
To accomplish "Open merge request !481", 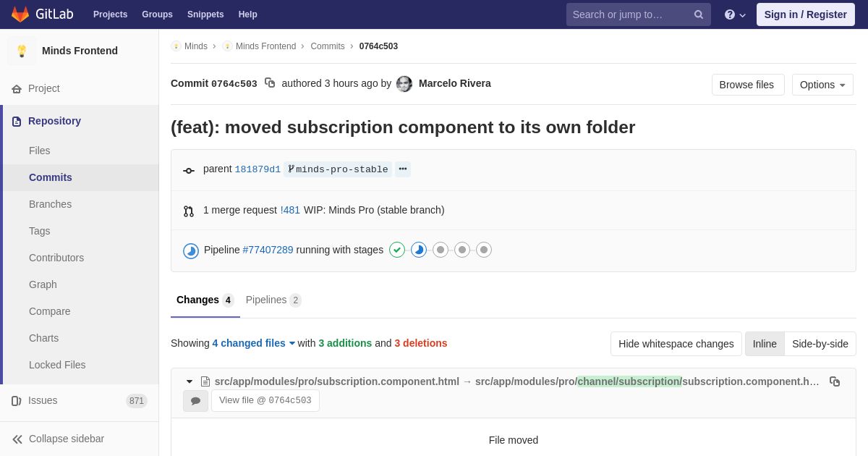I will tap(290, 210).
